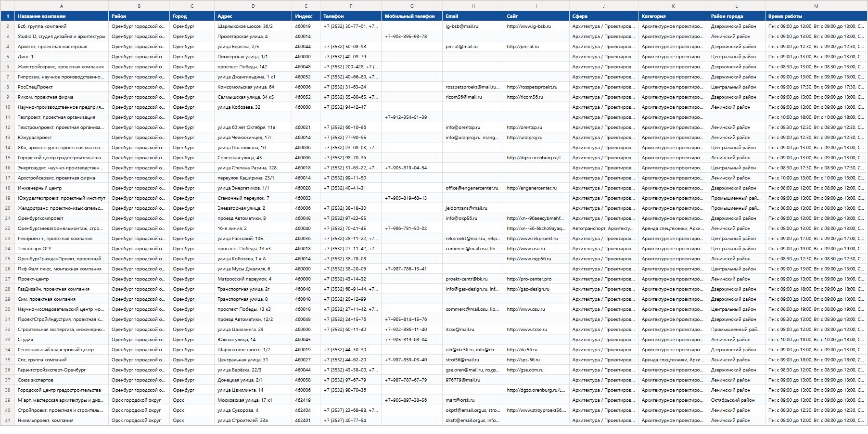Screen dimensions: 868x434
Task: Select email cell 'mart@orsk.ru'
Action: 473,400
